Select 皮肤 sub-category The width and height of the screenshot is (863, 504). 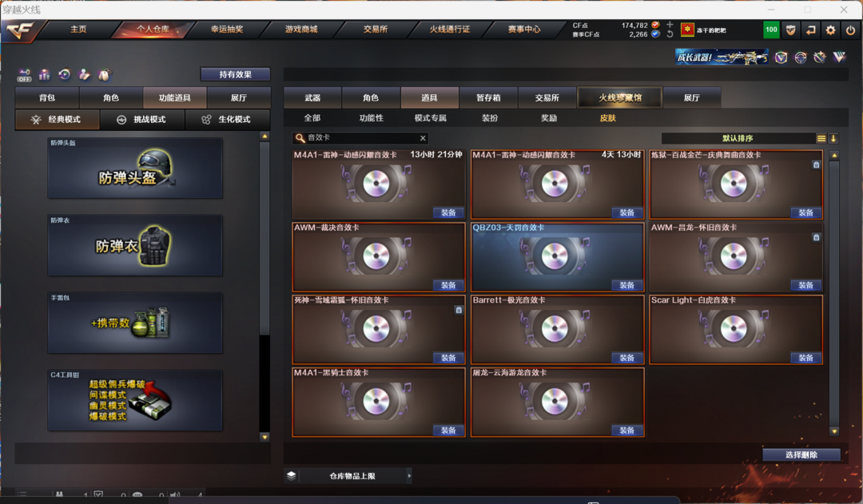coord(607,117)
